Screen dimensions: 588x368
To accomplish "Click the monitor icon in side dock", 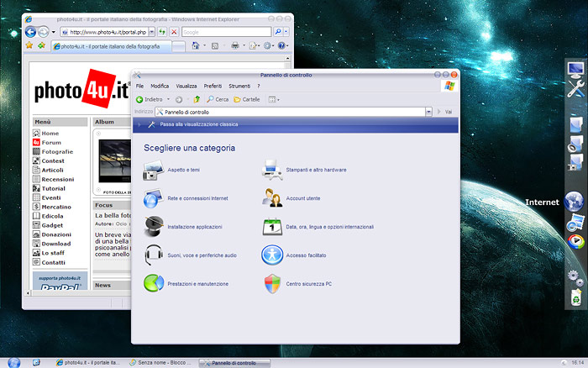I will pos(575,70).
